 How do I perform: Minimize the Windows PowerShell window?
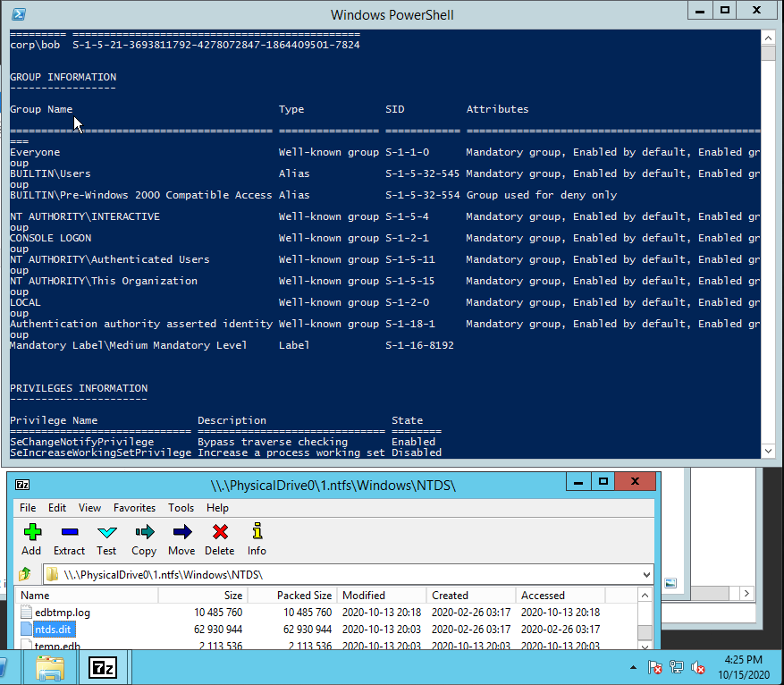coord(700,11)
